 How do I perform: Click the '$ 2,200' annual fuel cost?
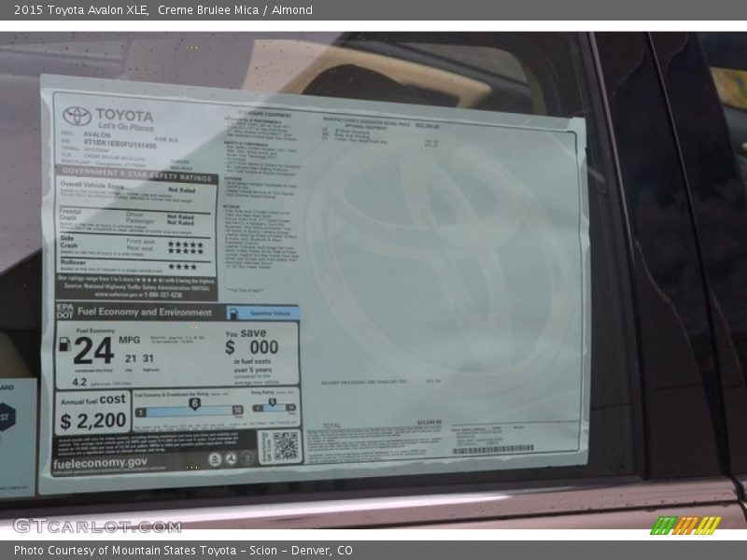(93, 421)
